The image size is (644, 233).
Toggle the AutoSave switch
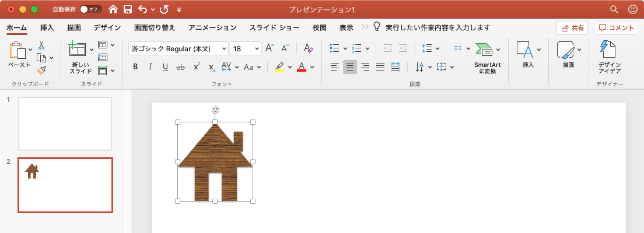(x=90, y=10)
